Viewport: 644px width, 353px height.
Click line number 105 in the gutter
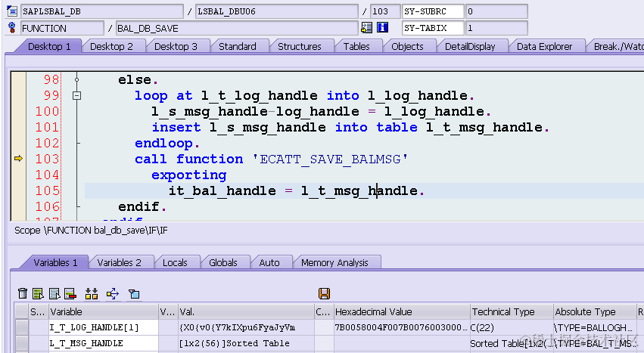point(47,190)
